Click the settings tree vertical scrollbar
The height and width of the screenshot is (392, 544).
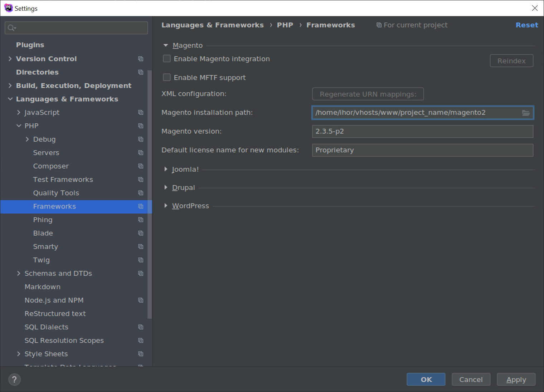(150, 194)
